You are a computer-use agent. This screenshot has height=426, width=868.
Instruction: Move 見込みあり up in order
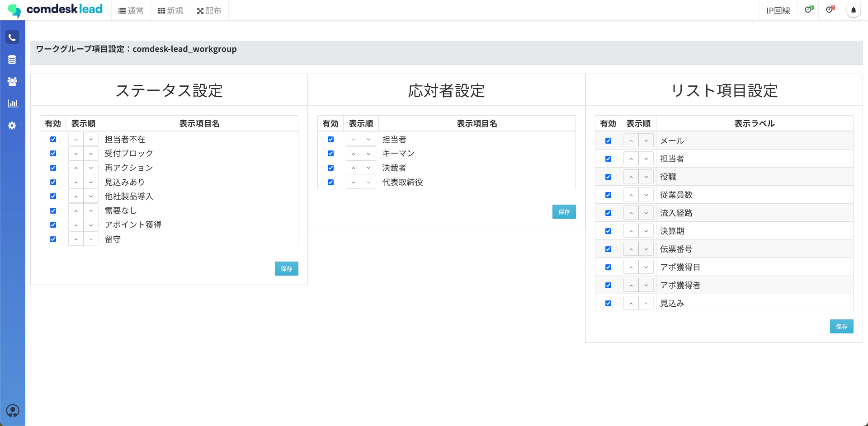[x=76, y=183]
